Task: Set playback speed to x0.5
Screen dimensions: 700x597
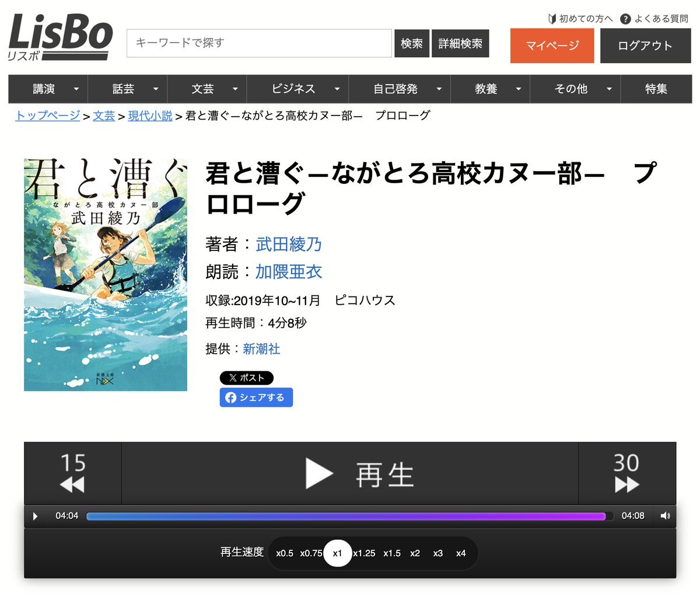Action: click(x=285, y=553)
